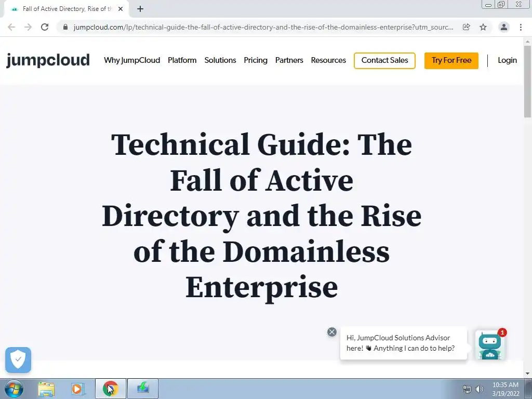This screenshot has height=399, width=532.
Task: Reload the page with the refresh icon
Action: click(45, 27)
